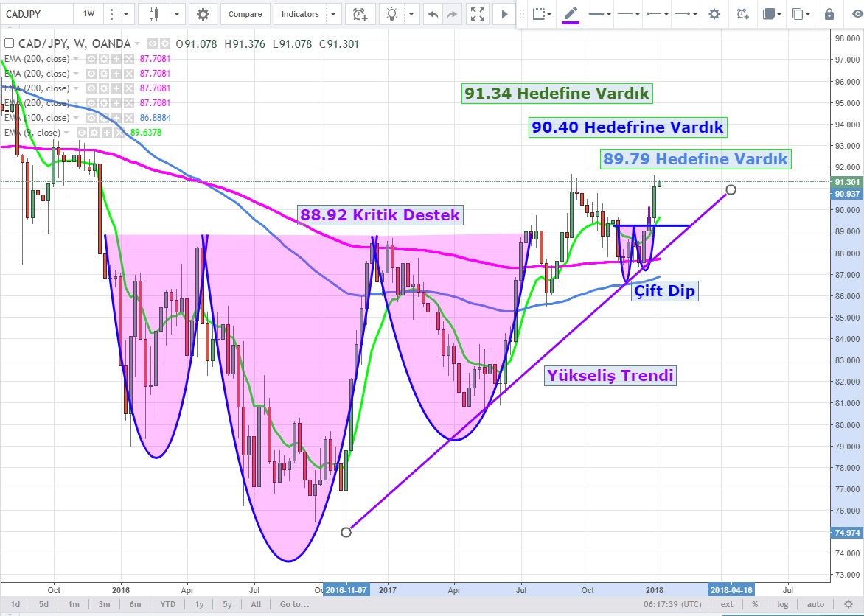The image size is (864, 616).
Task: Select the candlestick chart style icon
Action: pos(154,14)
